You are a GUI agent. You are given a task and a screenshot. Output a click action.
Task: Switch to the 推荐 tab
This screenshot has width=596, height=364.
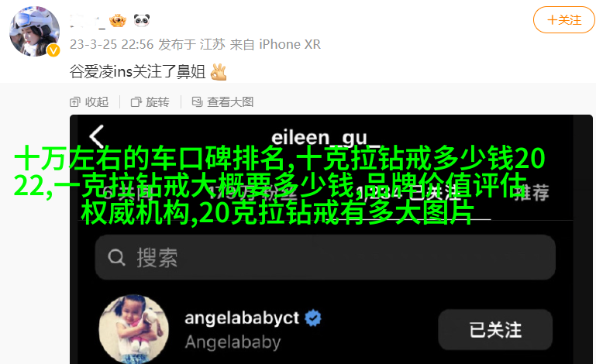(x=532, y=192)
